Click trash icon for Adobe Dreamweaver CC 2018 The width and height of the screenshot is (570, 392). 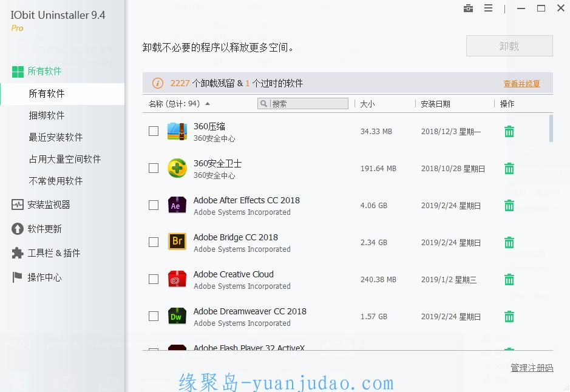tap(509, 317)
